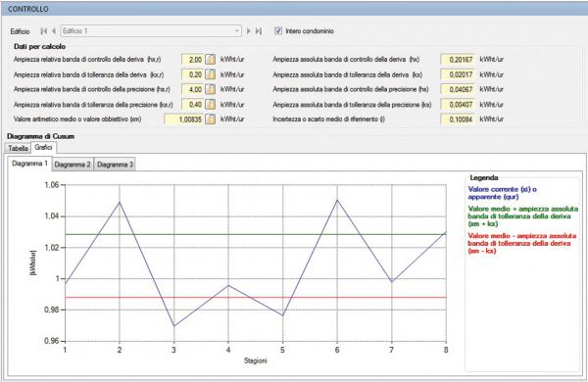Go to previous Edificio record

pos(54,31)
